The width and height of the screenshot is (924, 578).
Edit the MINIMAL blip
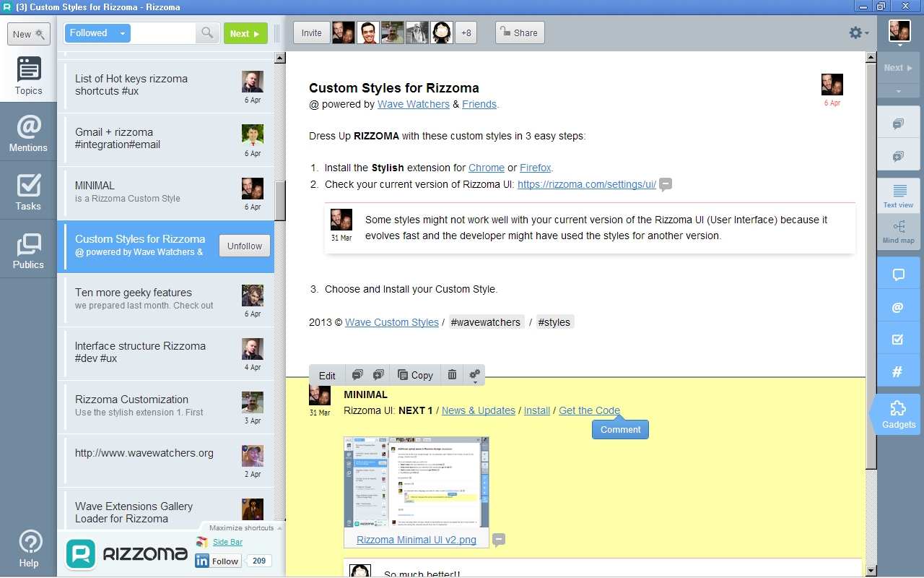pos(327,375)
